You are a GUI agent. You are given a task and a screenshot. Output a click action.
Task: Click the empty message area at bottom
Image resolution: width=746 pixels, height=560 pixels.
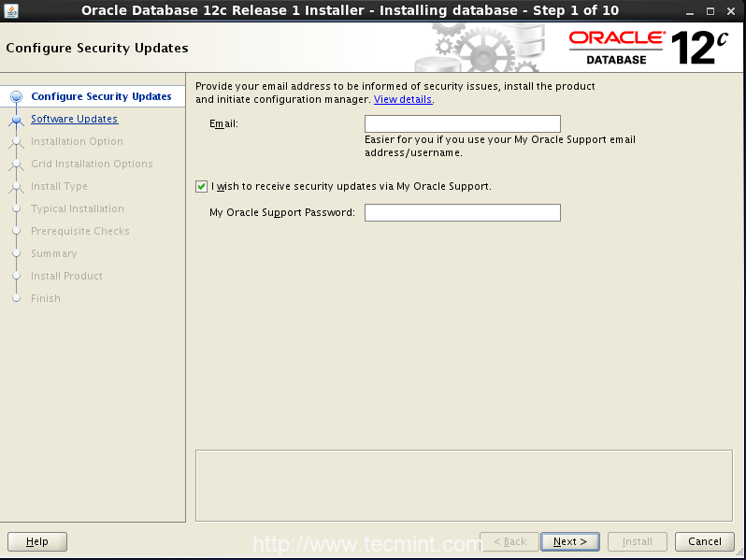point(464,486)
